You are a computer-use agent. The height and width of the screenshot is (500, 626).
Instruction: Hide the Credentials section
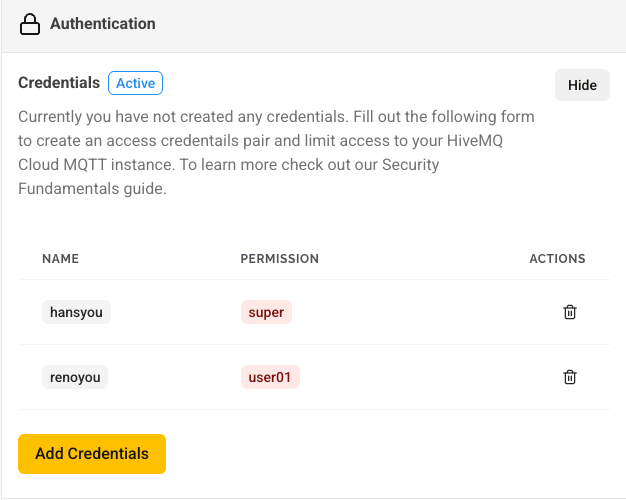click(x=582, y=85)
